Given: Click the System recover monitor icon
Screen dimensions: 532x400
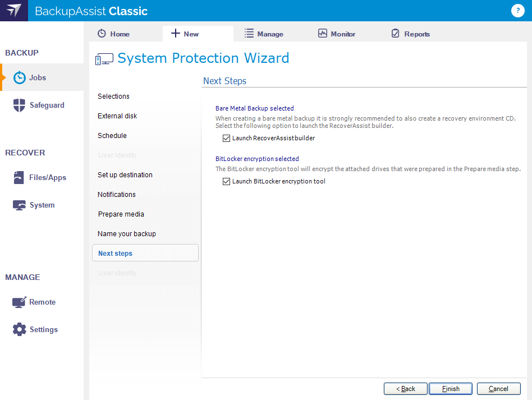Looking at the screenshot, I should [x=19, y=205].
